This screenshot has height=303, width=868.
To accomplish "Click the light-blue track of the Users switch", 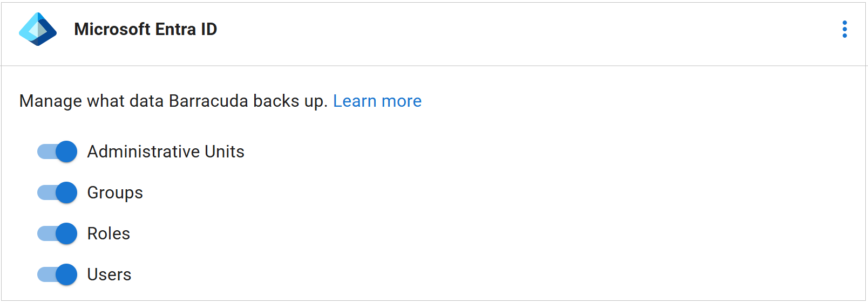I will pyautogui.click(x=44, y=274).
